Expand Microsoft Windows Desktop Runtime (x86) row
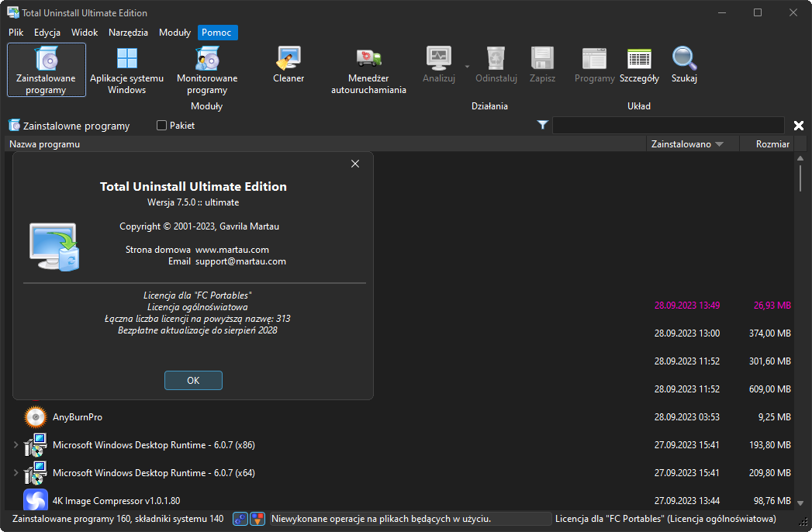Image resolution: width=812 pixels, height=532 pixels. (x=16, y=445)
